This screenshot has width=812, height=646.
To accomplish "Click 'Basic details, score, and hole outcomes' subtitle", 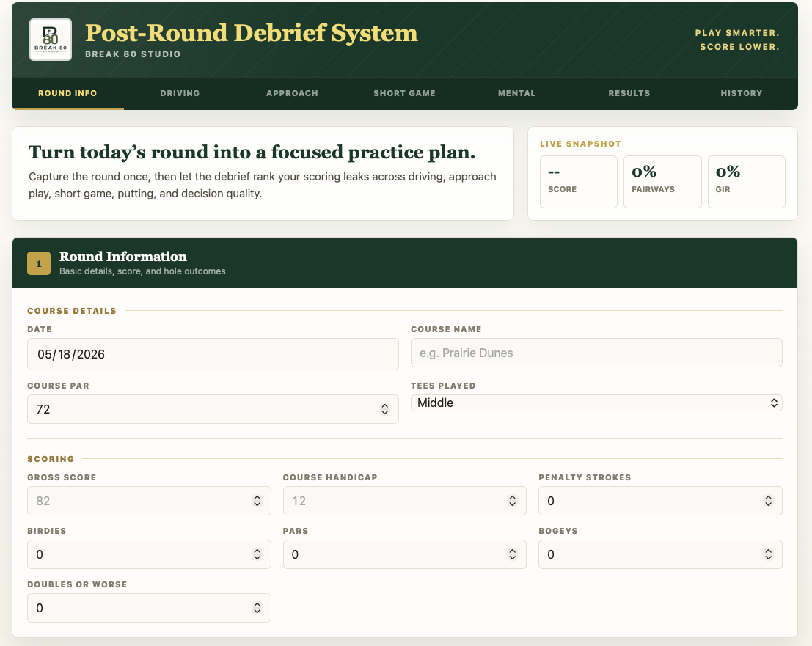I will click(x=142, y=271).
